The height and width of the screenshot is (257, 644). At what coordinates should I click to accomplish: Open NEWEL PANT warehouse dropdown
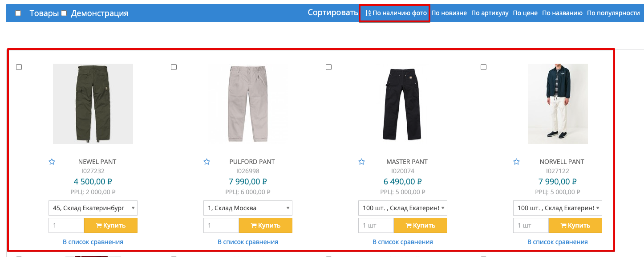(x=93, y=208)
